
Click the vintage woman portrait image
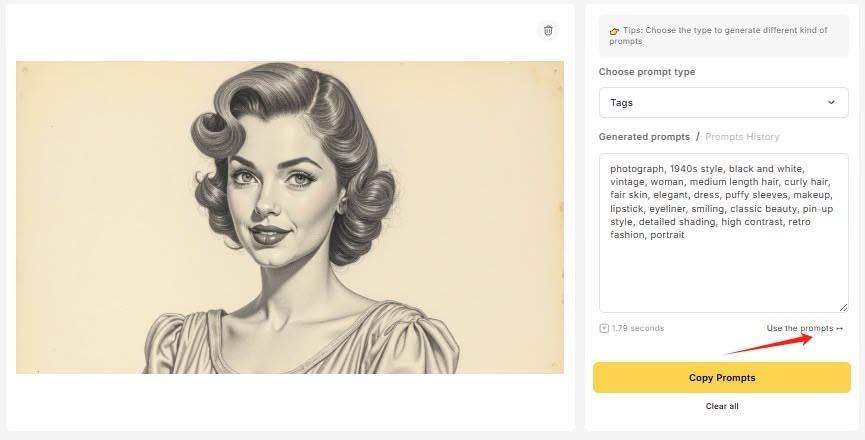tap(290, 217)
